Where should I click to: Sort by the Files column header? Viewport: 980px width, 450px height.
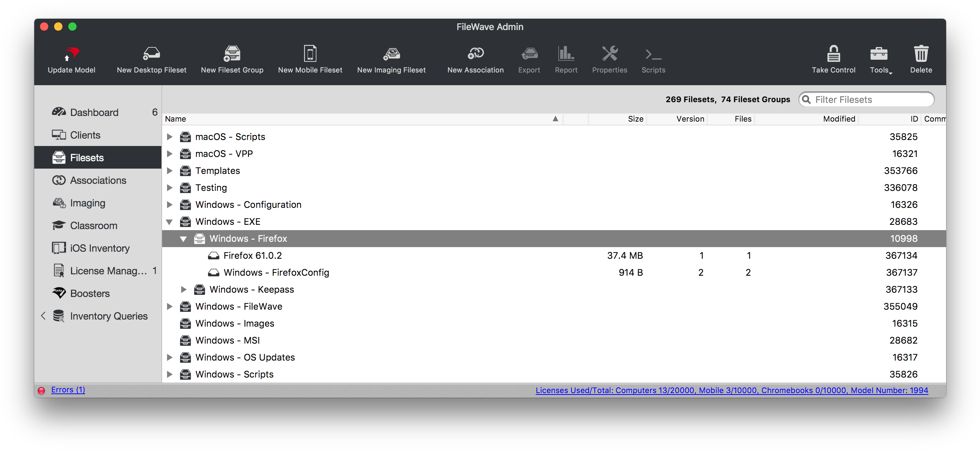tap(730, 119)
